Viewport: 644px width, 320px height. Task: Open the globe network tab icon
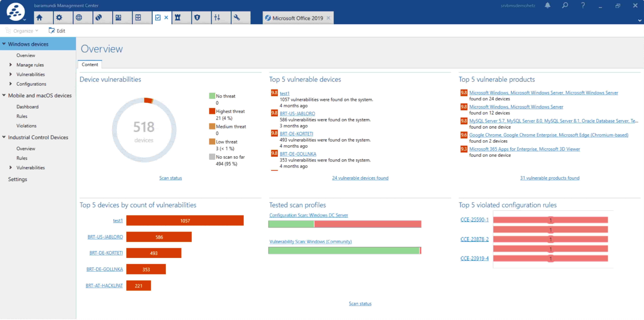(79, 18)
